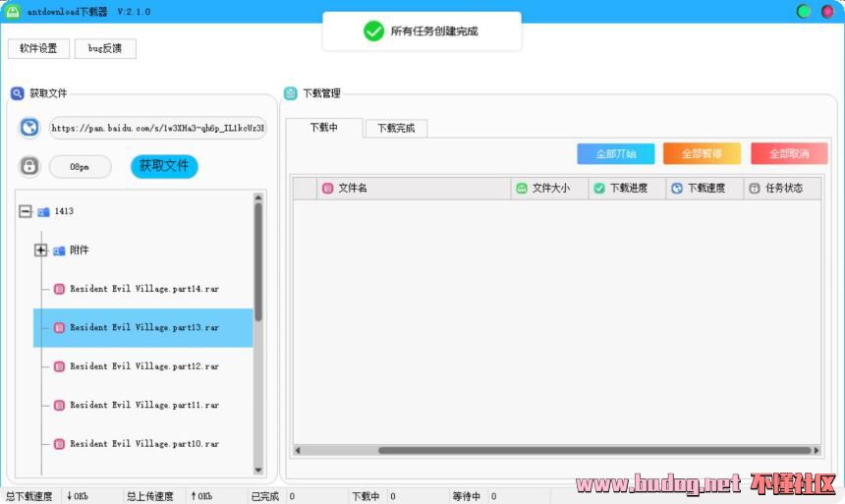The image size is (845, 504).
Task: Click file tree scrollbar down arrow
Action: (258, 470)
